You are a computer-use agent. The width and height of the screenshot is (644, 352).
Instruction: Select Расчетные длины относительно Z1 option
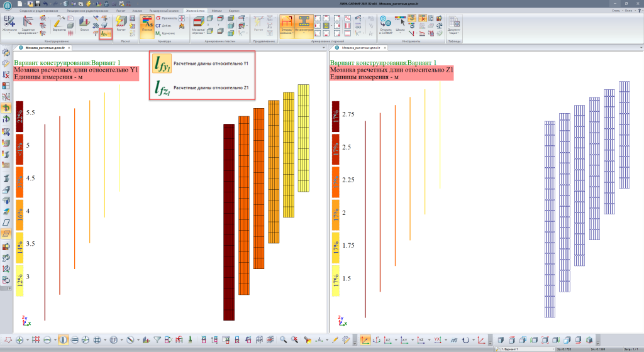[x=201, y=89]
